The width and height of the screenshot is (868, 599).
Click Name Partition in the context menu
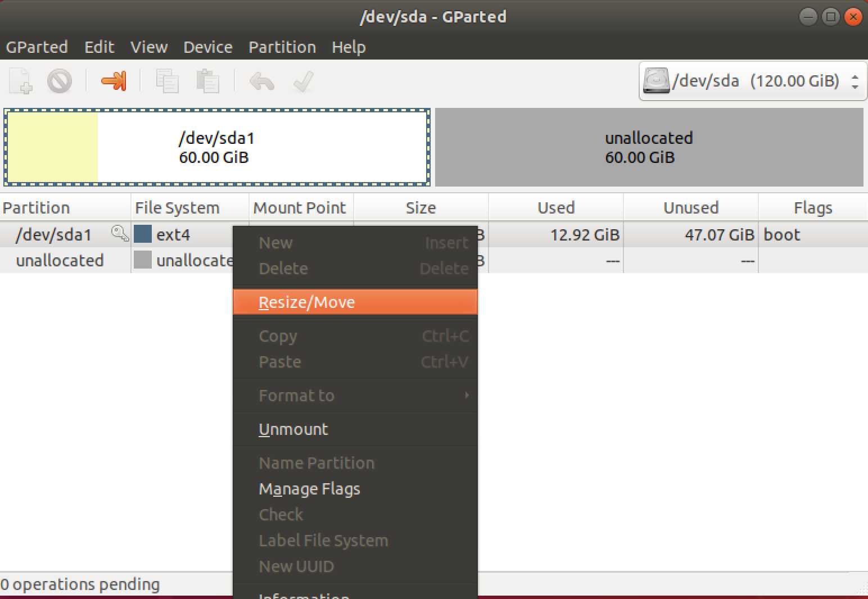tap(355, 463)
